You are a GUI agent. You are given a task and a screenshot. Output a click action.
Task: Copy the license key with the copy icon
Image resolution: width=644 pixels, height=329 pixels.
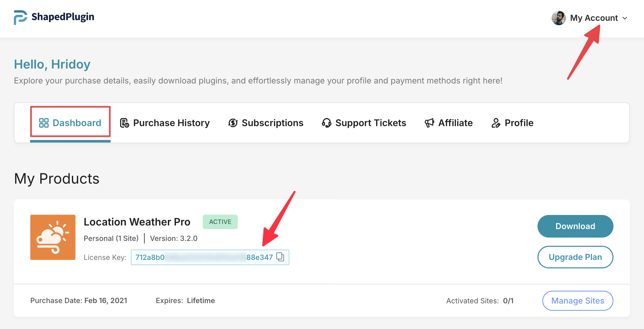pyautogui.click(x=280, y=257)
